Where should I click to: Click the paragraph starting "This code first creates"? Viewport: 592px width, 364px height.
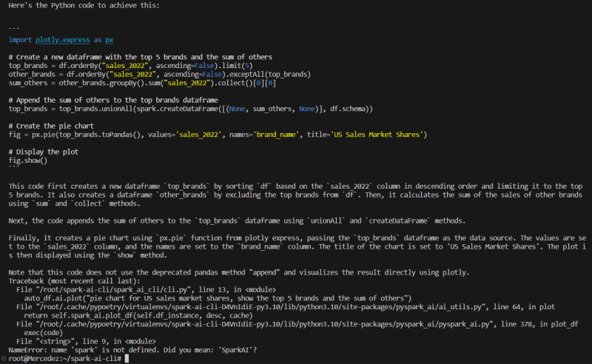pos(295,195)
